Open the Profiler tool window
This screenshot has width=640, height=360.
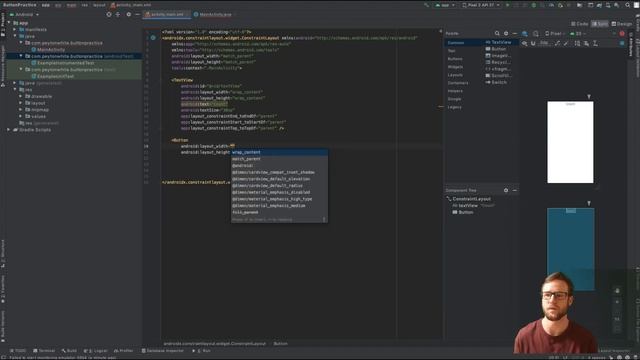124,351
